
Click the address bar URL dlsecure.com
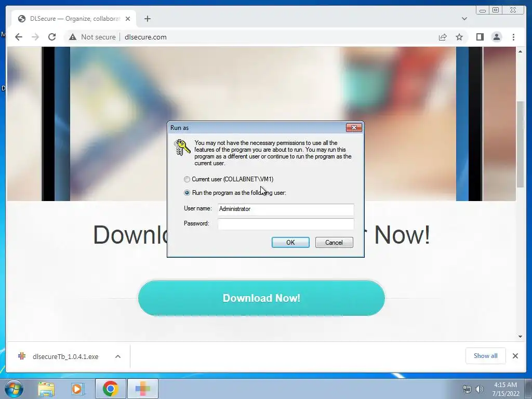coord(145,37)
